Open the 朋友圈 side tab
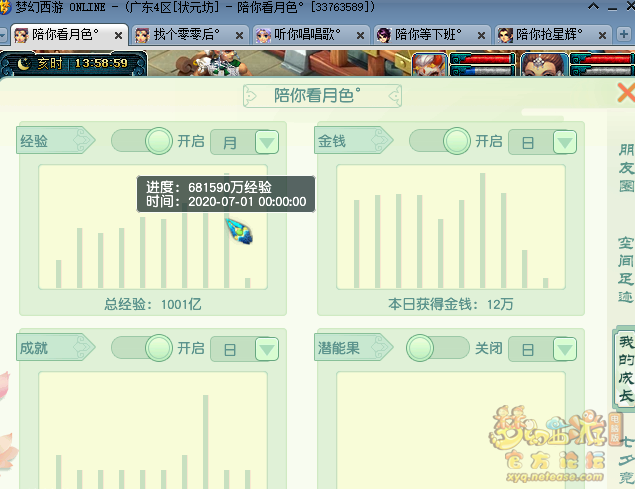 [x=626, y=168]
